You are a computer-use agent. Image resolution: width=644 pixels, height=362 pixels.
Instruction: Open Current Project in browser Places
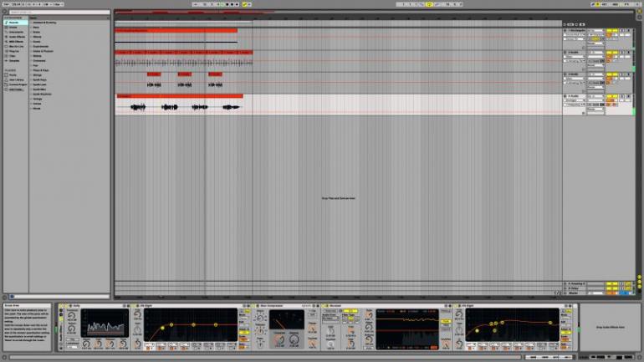pos(16,84)
